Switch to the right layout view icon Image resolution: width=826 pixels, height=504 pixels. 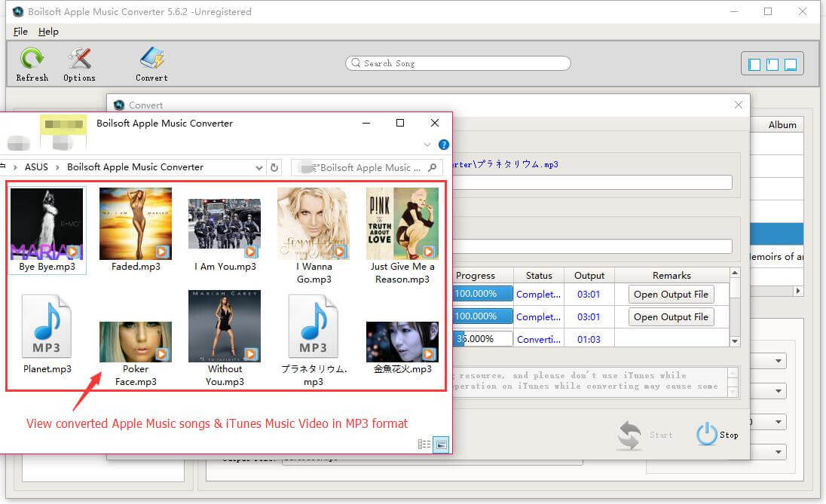pos(790,64)
